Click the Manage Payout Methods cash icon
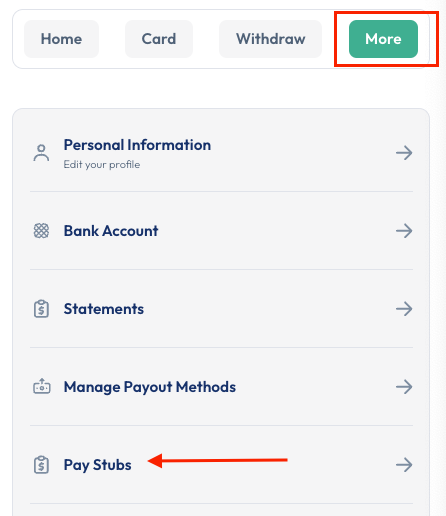 point(42,386)
